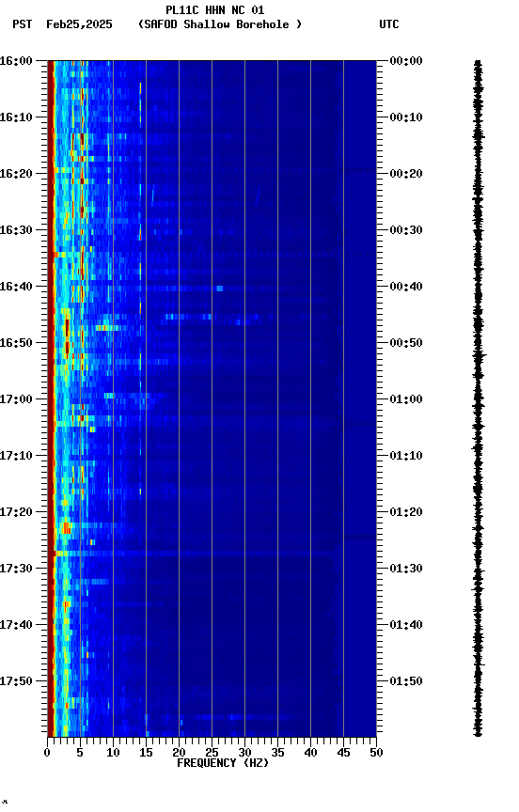Click the 45 Hz frequency tick label
The height and width of the screenshot is (812, 519).
tap(343, 753)
